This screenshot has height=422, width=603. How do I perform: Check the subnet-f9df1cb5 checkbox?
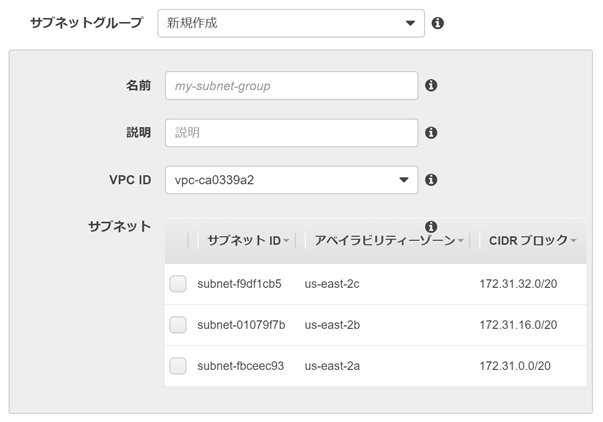[178, 284]
